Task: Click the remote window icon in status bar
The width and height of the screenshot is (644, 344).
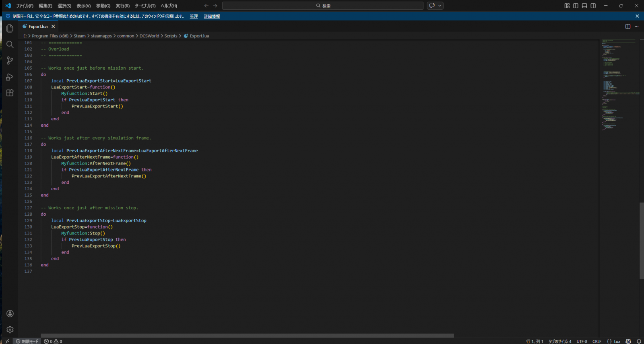Action: tap(7, 341)
